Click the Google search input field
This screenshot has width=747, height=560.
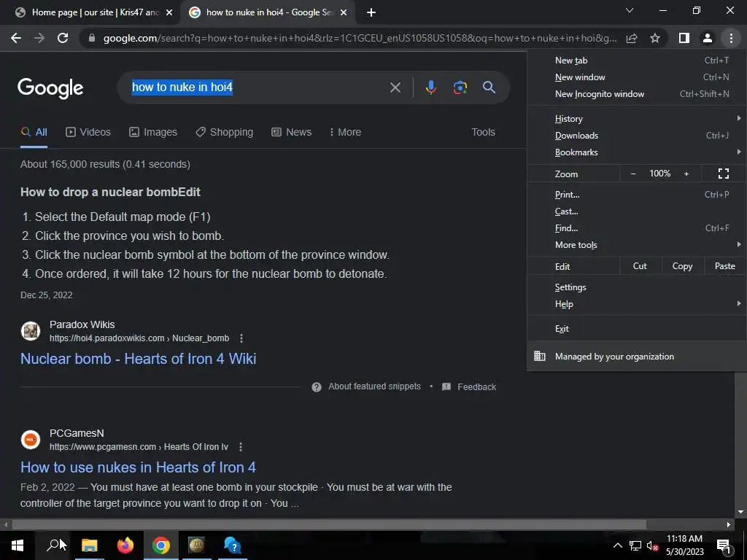(x=258, y=87)
